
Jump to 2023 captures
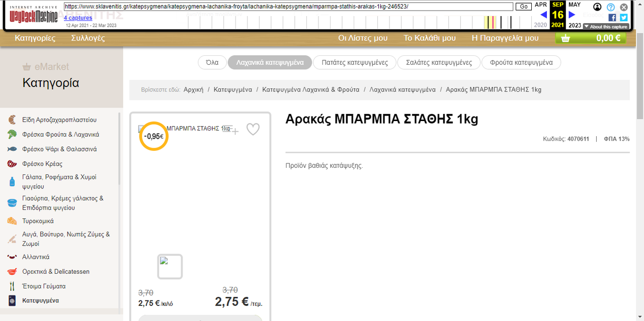(x=575, y=25)
